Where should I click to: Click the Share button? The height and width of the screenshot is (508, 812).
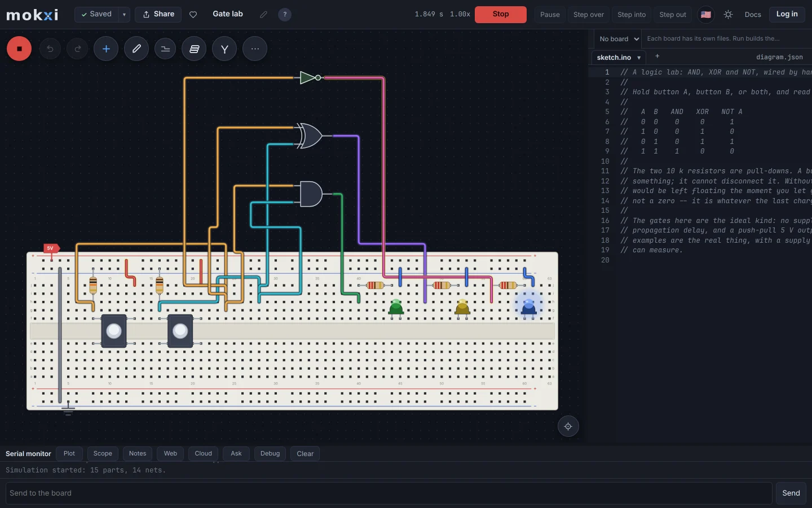tap(158, 15)
